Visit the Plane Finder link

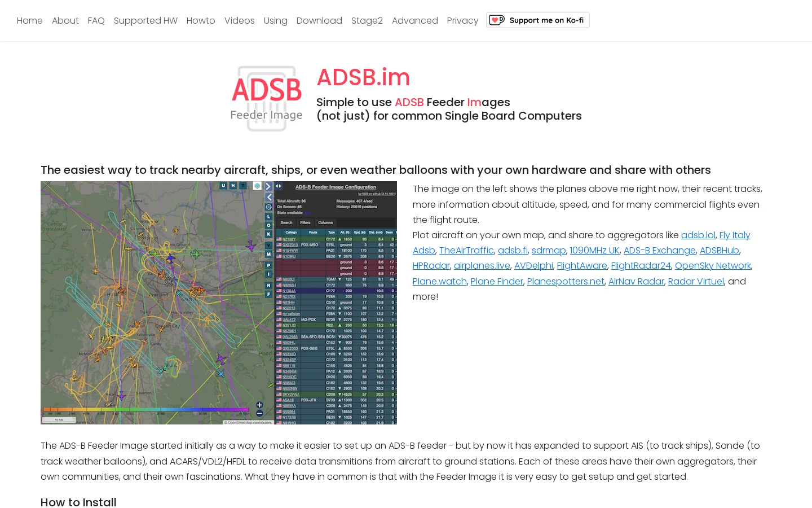pyautogui.click(x=497, y=281)
